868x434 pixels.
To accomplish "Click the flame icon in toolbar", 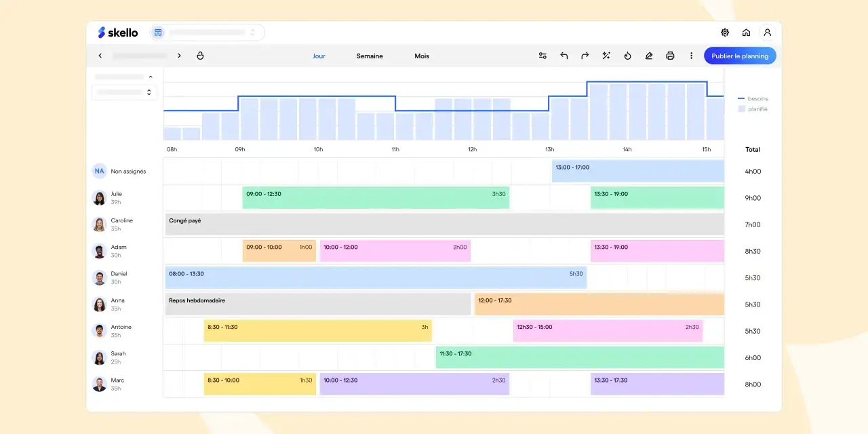I will click(627, 56).
